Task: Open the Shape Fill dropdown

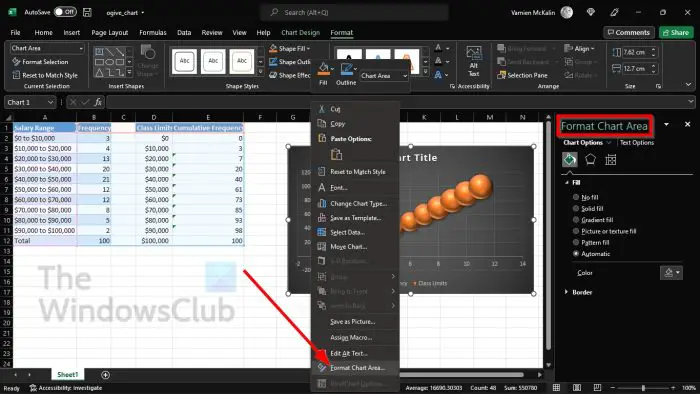Action: click(x=290, y=48)
